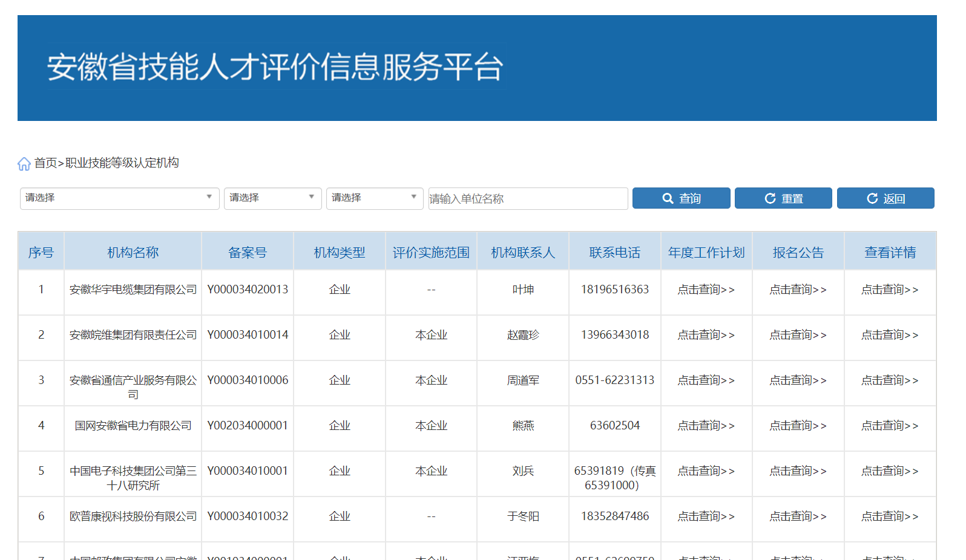
Task: Select the 职业技能等级认定机构 breadcrumb text
Action: pyautogui.click(x=122, y=163)
